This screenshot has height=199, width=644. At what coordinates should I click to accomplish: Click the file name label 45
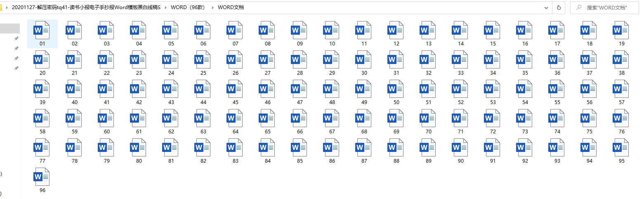(235, 102)
